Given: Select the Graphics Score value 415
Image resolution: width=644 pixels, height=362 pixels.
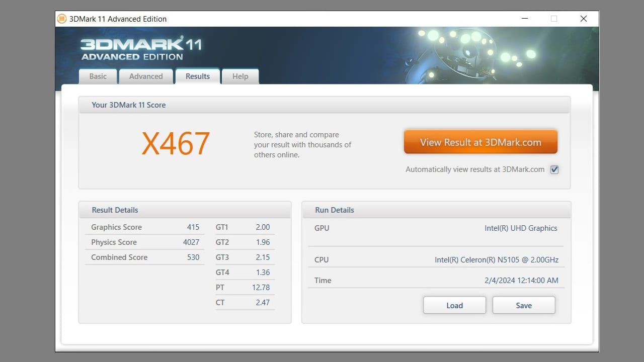Looking at the screenshot, I should [193, 227].
